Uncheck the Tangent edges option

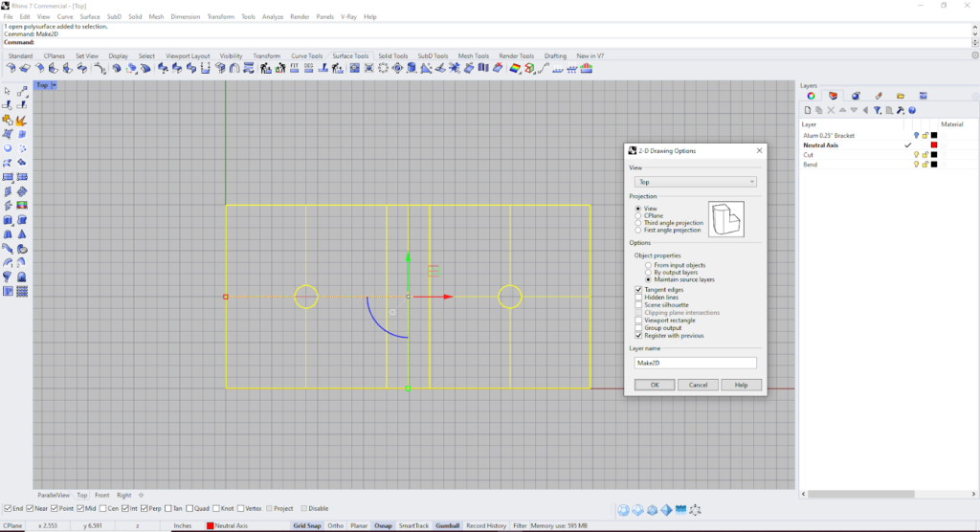(x=638, y=290)
